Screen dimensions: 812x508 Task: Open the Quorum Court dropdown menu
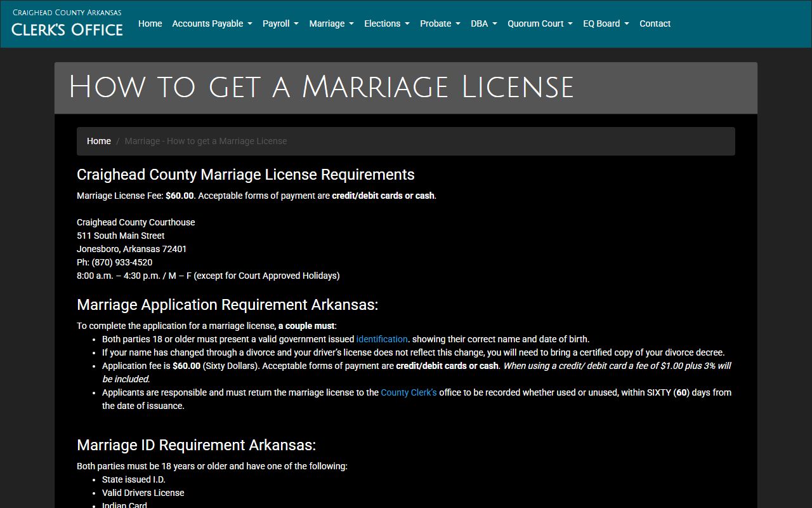pos(540,23)
